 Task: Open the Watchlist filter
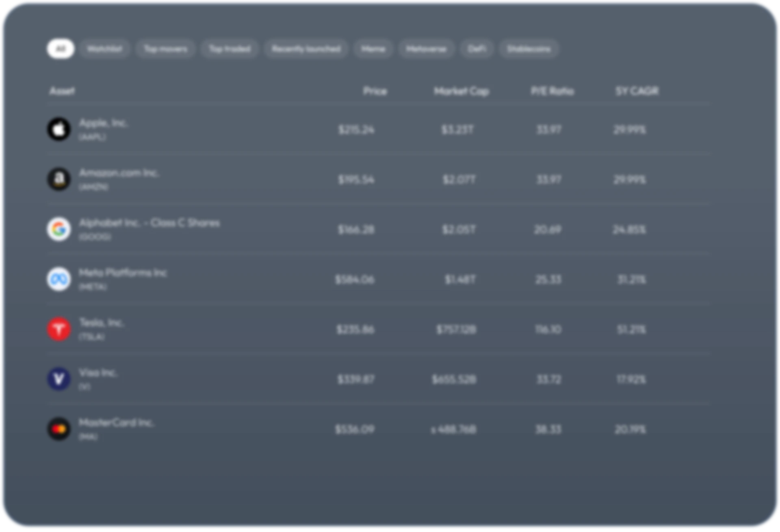coord(104,48)
